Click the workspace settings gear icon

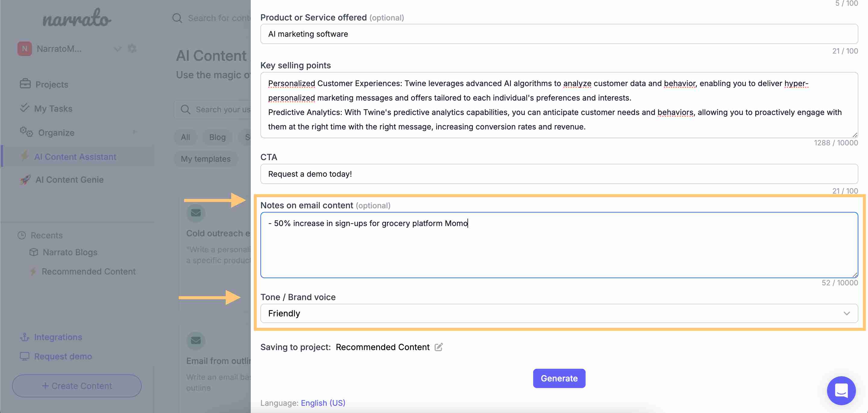(132, 48)
